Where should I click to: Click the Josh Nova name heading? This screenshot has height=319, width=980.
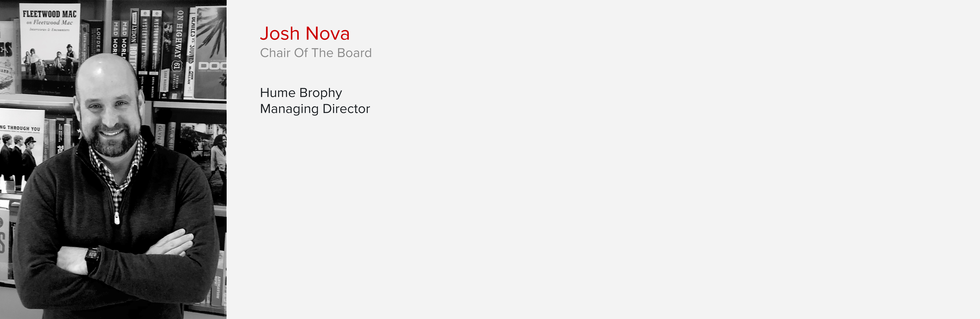click(304, 34)
